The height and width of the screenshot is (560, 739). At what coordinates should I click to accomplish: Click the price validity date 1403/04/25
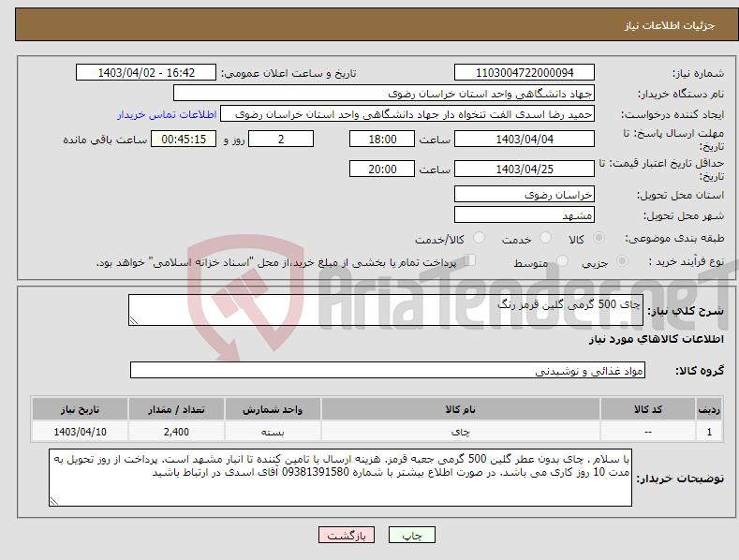(525, 169)
